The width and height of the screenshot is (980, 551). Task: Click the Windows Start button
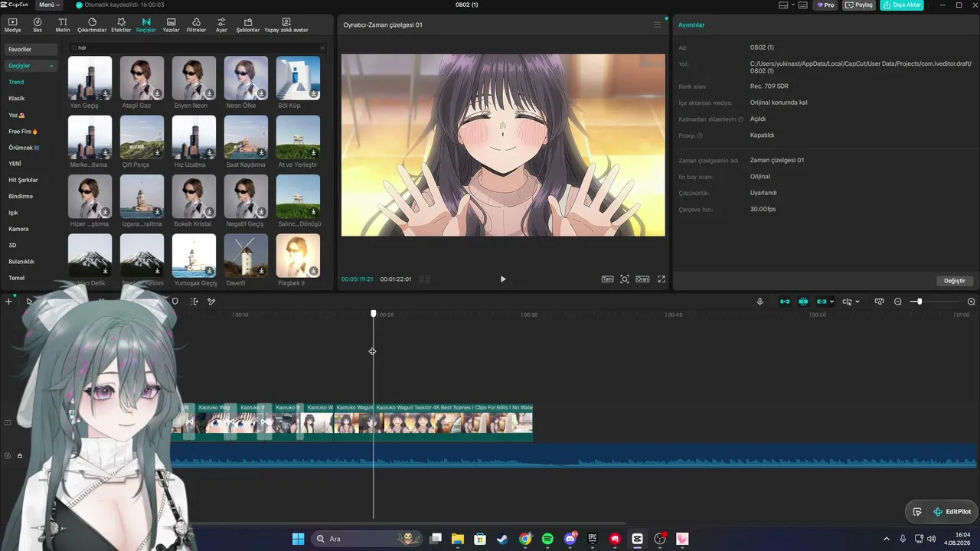298,539
